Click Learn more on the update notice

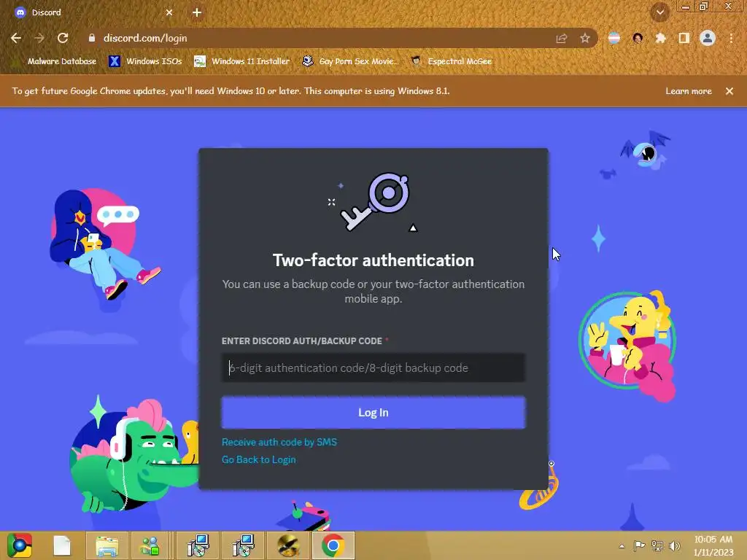(689, 91)
